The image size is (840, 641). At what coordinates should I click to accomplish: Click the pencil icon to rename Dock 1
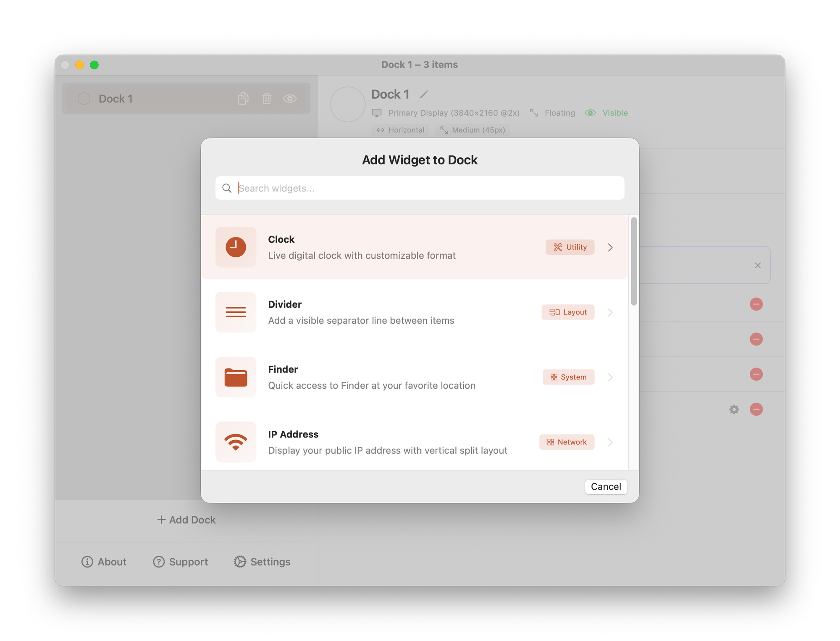click(424, 94)
